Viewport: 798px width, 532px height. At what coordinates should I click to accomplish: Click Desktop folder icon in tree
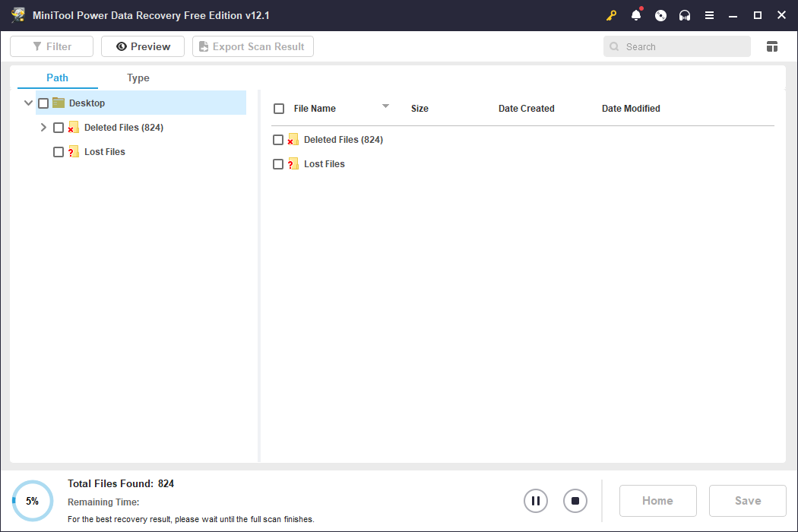coord(59,103)
